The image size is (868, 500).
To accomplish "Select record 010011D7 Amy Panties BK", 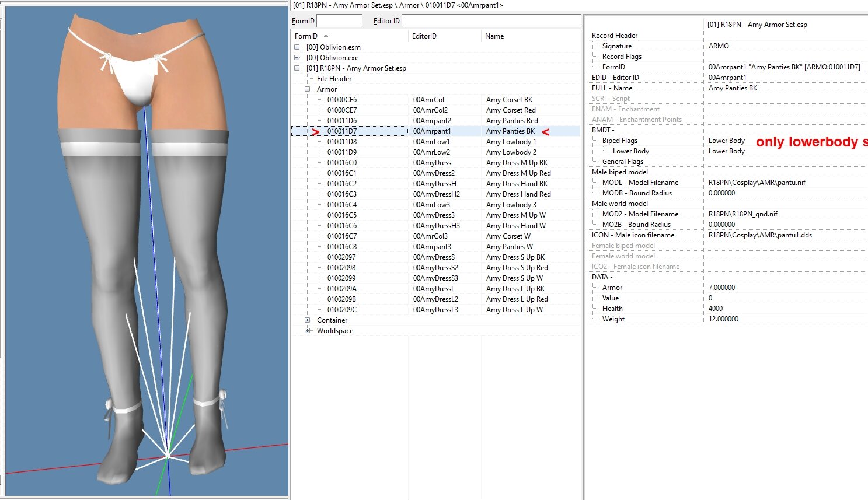I will 435,131.
